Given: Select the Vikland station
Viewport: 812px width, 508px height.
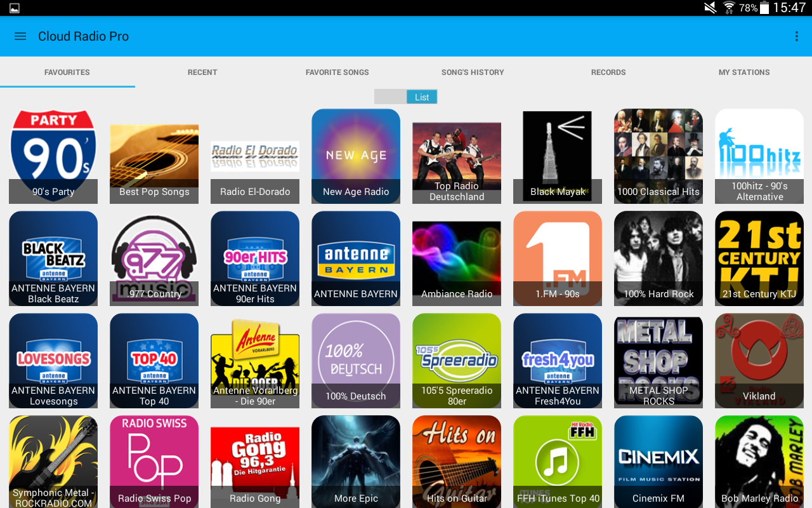Looking at the screenshot, I should [759, 361].
